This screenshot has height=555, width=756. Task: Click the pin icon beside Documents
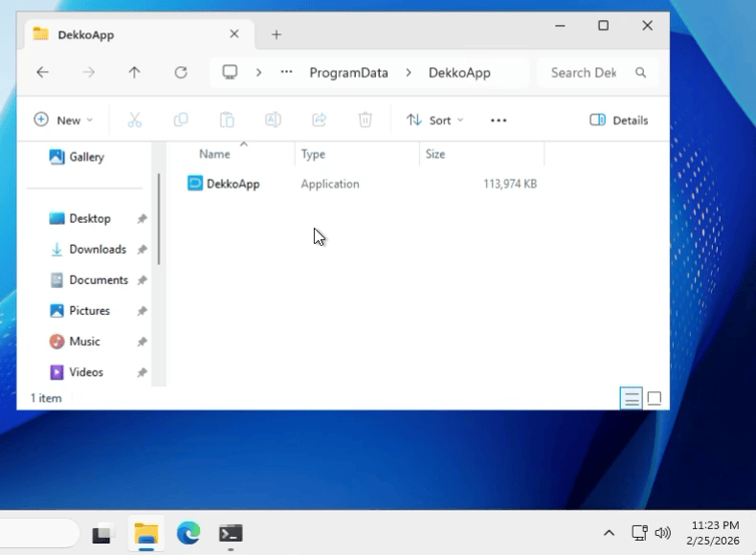tap(142, 280)
